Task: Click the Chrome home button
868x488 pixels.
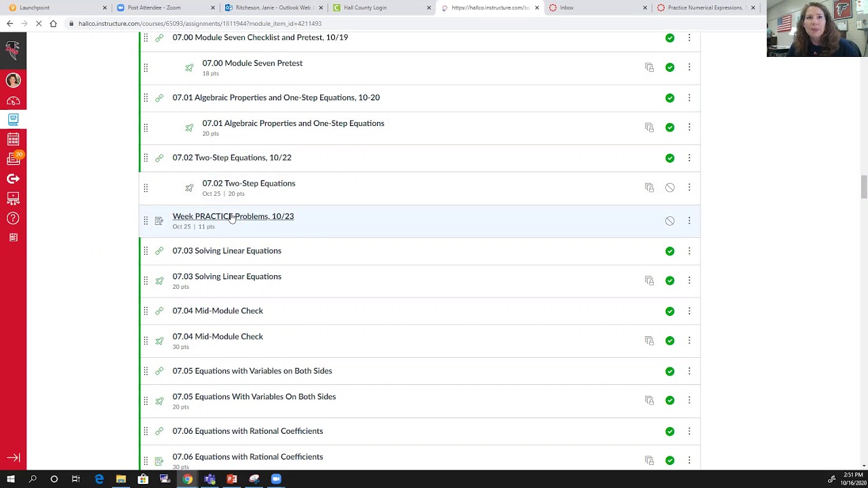Action: [x=53, y=24]
